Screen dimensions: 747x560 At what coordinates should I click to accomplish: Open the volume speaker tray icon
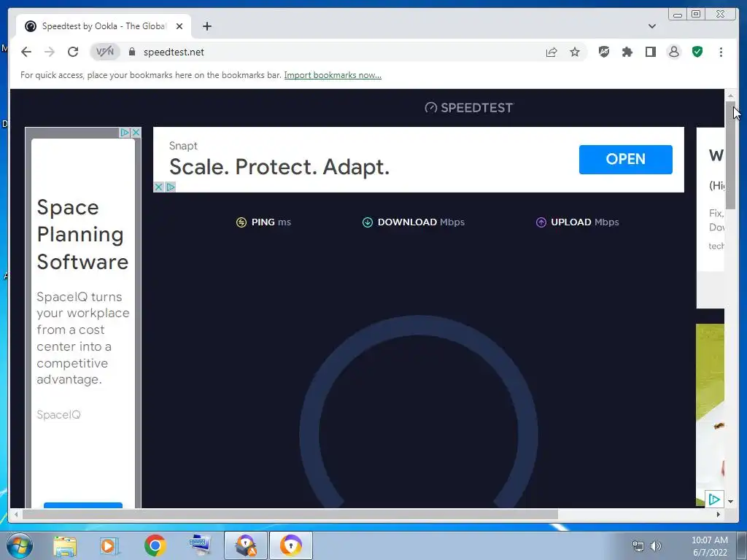pos(656,546)
